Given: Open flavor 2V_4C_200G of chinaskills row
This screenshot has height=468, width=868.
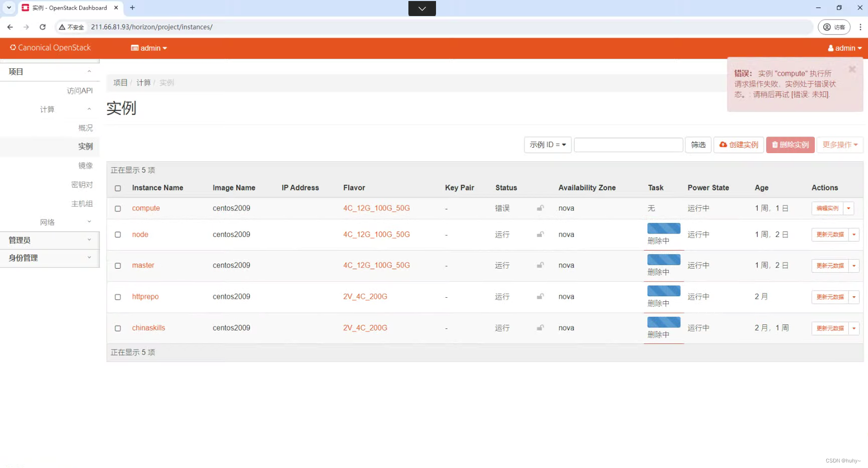Looking at the screenshot, I should point(365,327).
